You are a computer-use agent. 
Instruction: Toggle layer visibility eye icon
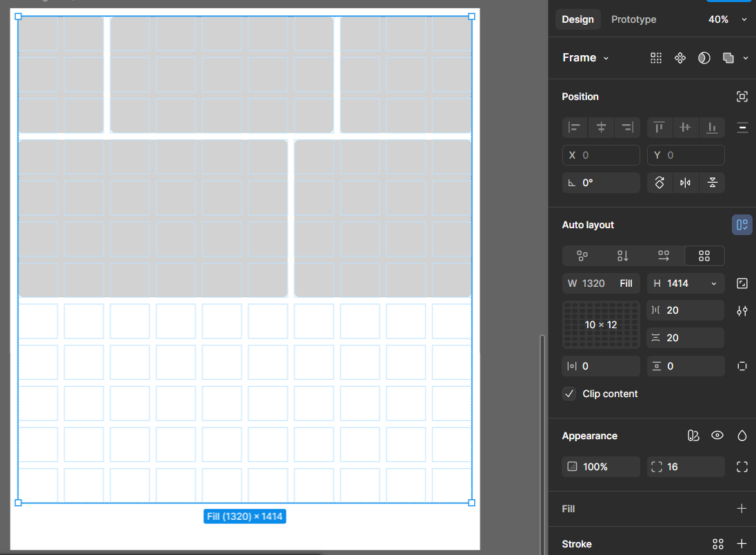tap(717, 436)
